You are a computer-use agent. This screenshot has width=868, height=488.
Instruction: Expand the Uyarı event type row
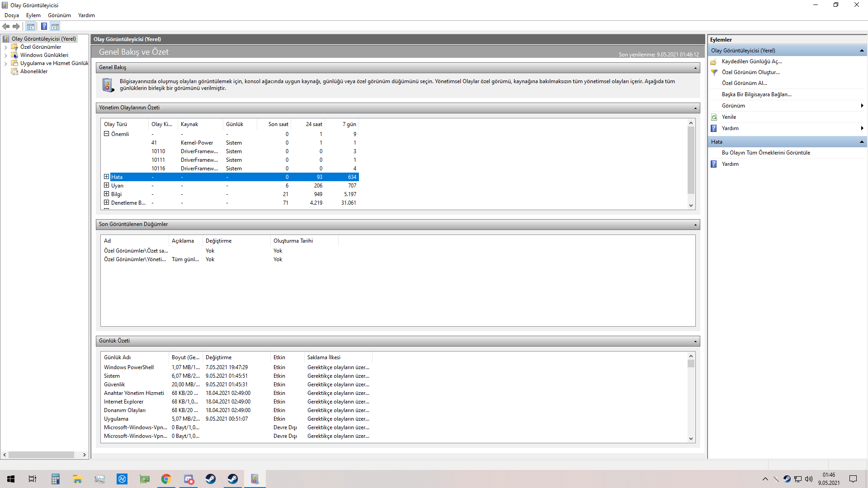coord(107,185)
